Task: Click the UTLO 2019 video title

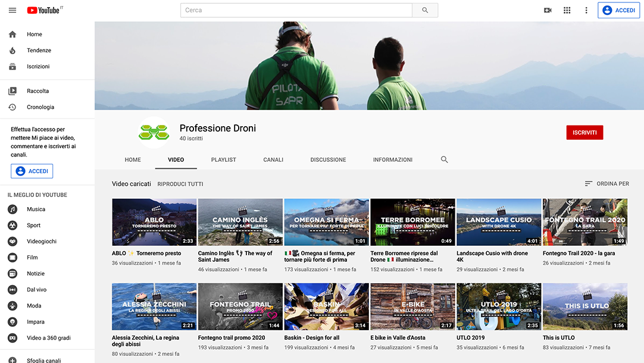Action: click(x=471, y=337)
